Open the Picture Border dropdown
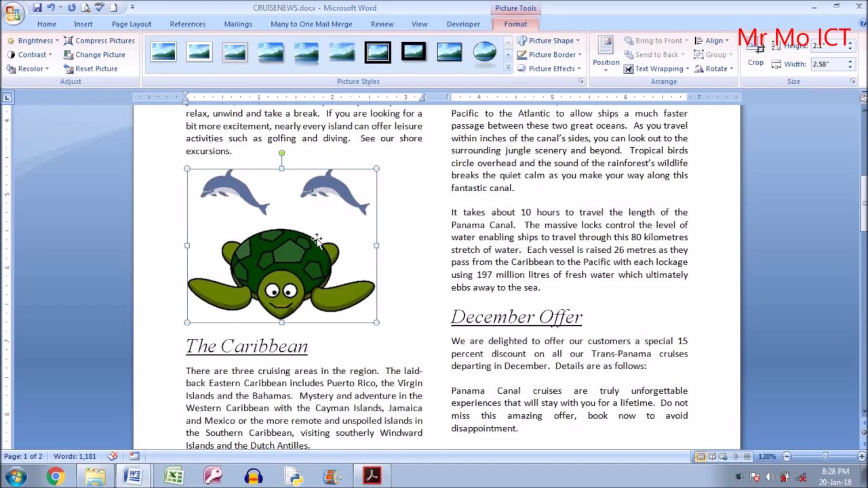868x488 pixels. tap(549, 55)
